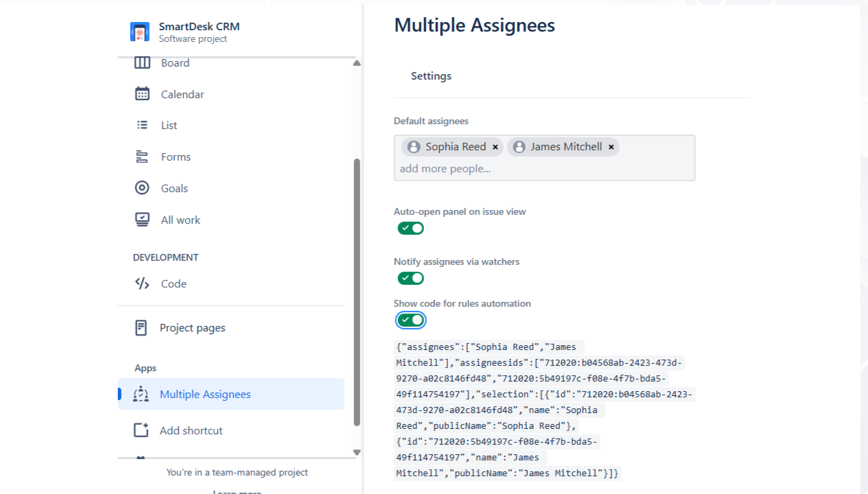Toggle Show code for rules automation
Viewport: 868px width, 494px height.
click(x=411, y=320)
